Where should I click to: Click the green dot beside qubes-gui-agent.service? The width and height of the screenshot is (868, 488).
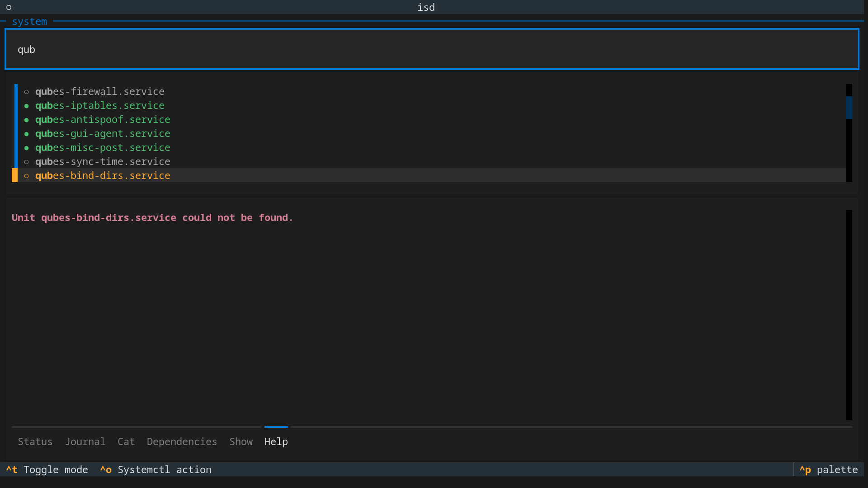pos(26,134)
